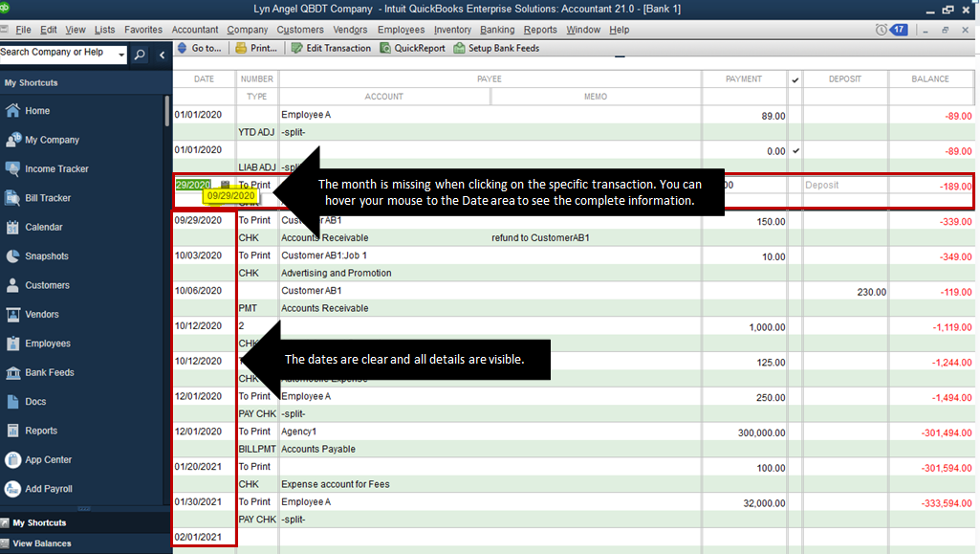
Task: Run QuickReport from toolbar
Action: tap(412, 48)
